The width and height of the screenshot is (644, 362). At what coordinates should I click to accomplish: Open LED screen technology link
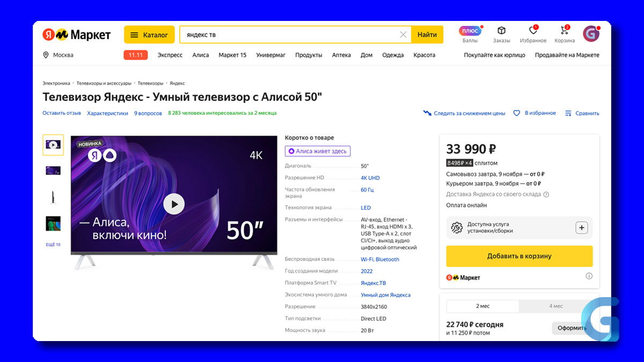[365, 208]
